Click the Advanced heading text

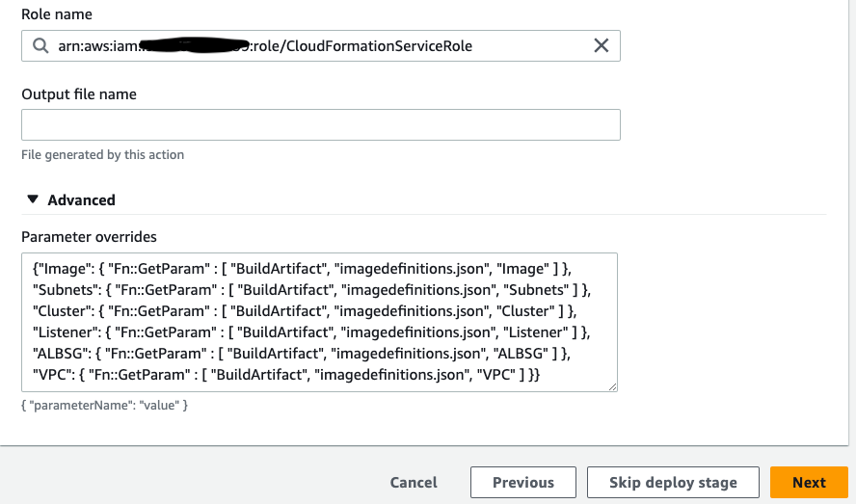(x=81, y=199)
